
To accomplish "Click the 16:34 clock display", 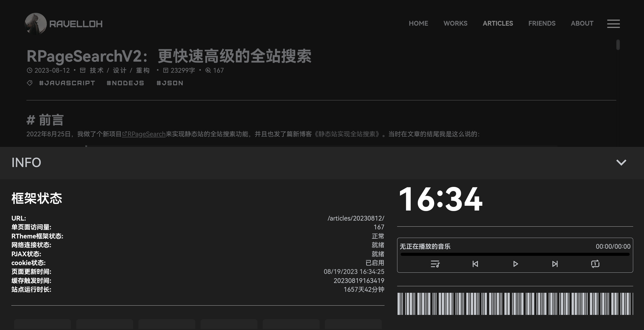I will pyautogui.click(x=441, y=199).
